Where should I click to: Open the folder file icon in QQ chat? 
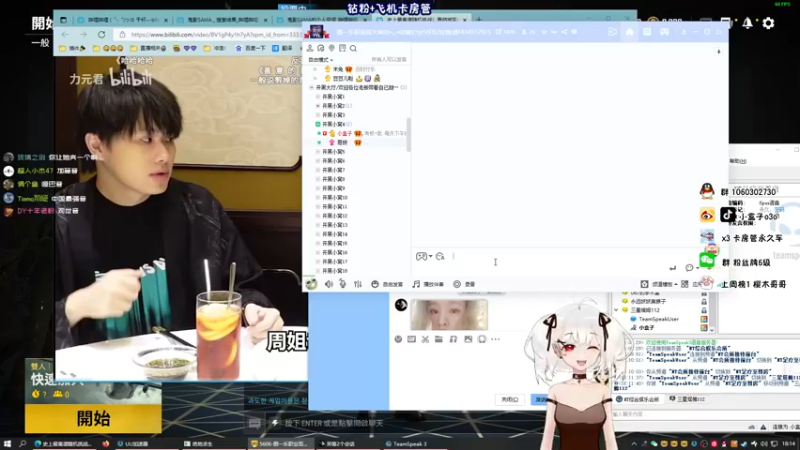point(439,339)
